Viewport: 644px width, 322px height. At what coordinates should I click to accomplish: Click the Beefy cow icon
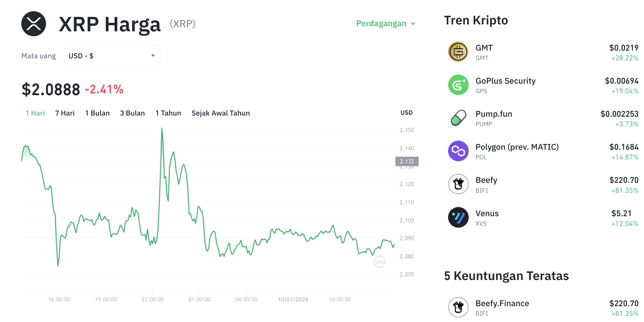(x=458, y=184)
